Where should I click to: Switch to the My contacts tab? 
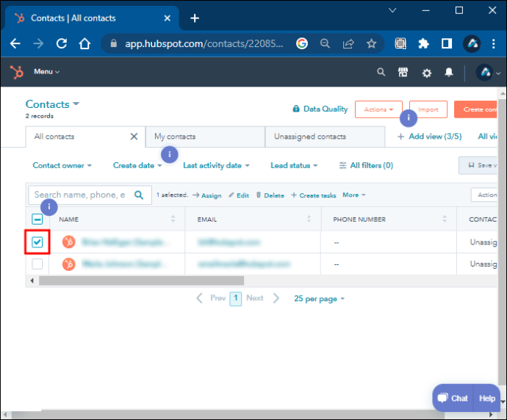175,137
